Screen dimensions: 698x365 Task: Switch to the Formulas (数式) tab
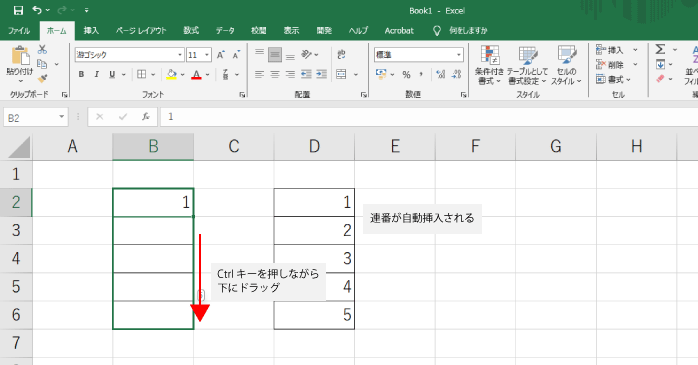[191, 31]
